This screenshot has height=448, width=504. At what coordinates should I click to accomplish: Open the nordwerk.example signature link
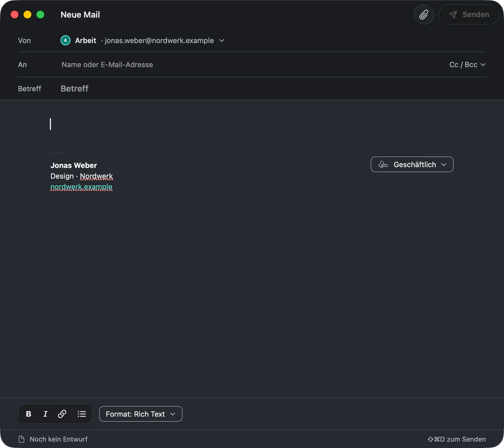tap(81, 187)
